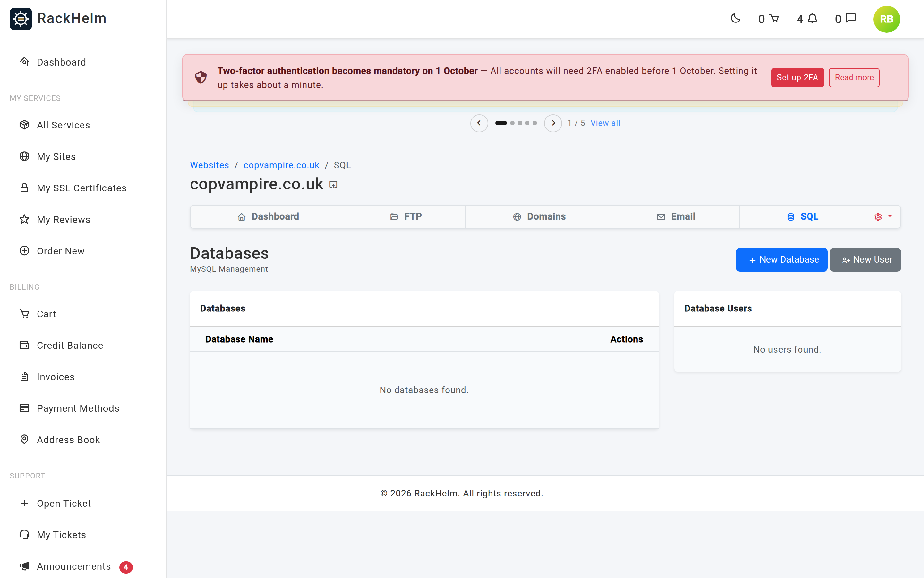
Task: Expand the settings gear dropdown
Action: 882,217
